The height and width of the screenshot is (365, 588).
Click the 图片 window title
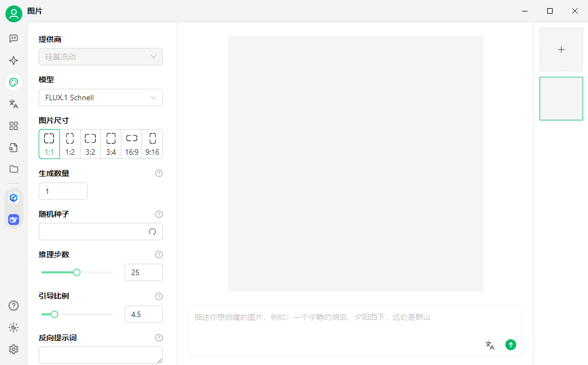[x=35, y=11]
